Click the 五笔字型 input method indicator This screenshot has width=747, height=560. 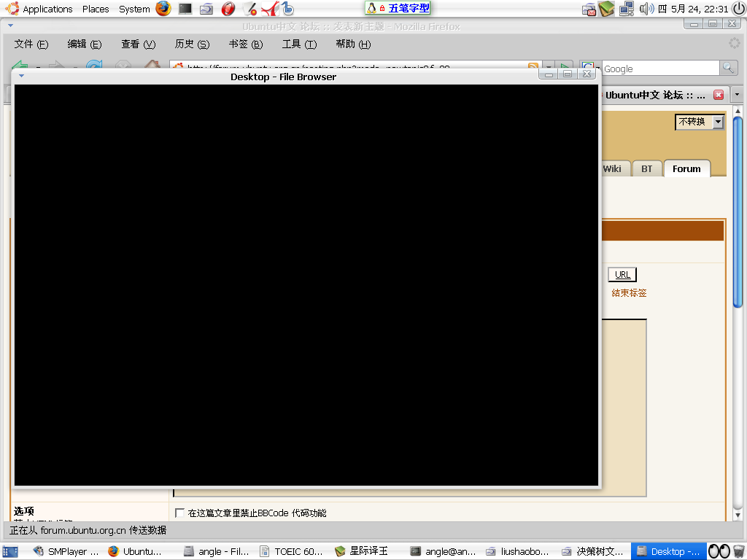point(398,7)
